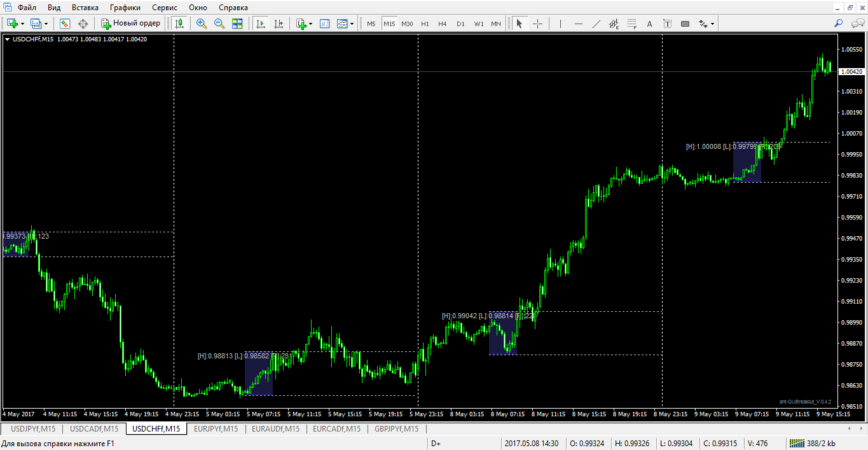The height and width of the screenshot is (450, 868).
Task: Select the Crosshair tool
Action: click(538, 24)
